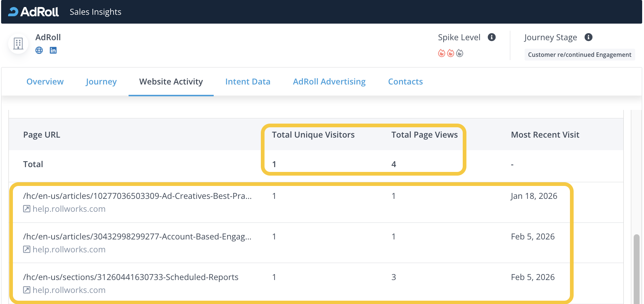
Task: Click the Jan 18, 2026 visit date
Action: tap(534, 196)
